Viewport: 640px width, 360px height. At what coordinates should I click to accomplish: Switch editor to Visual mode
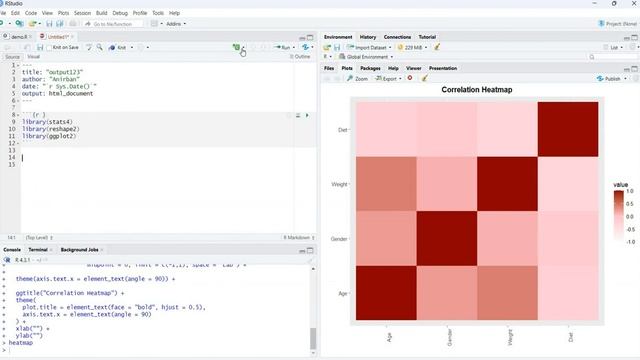pyautogui.click(x=33, y=57)
